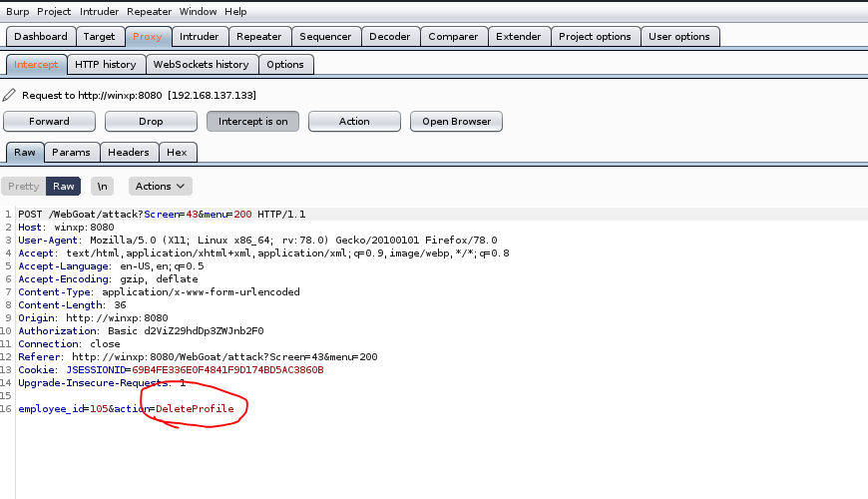Switch to the Target tab
Screen dimensions: 868x499
99,37
